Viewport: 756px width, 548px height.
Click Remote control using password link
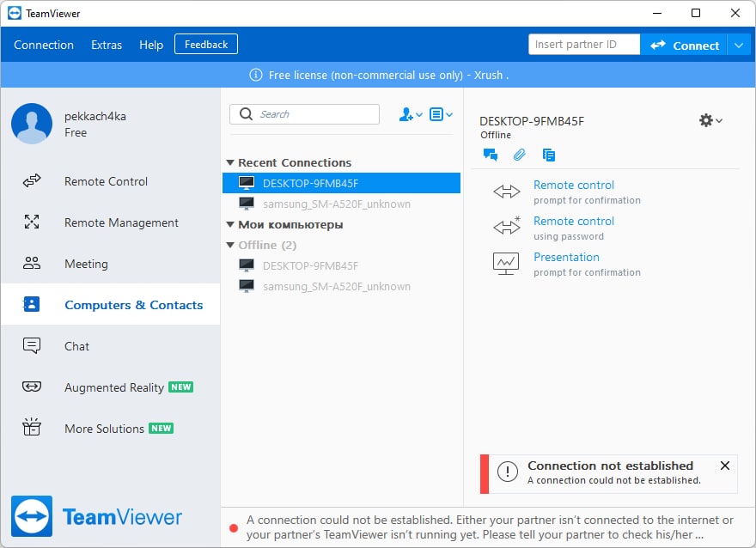574,221
